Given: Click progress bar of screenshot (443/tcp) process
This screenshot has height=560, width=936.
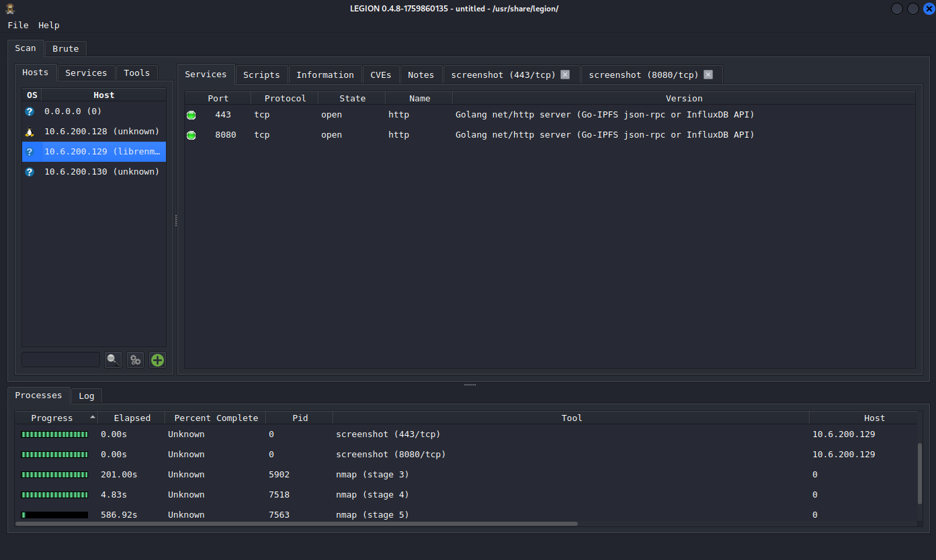Looking at the screenshot, I should pyautogui.click(x=54, y=434).
